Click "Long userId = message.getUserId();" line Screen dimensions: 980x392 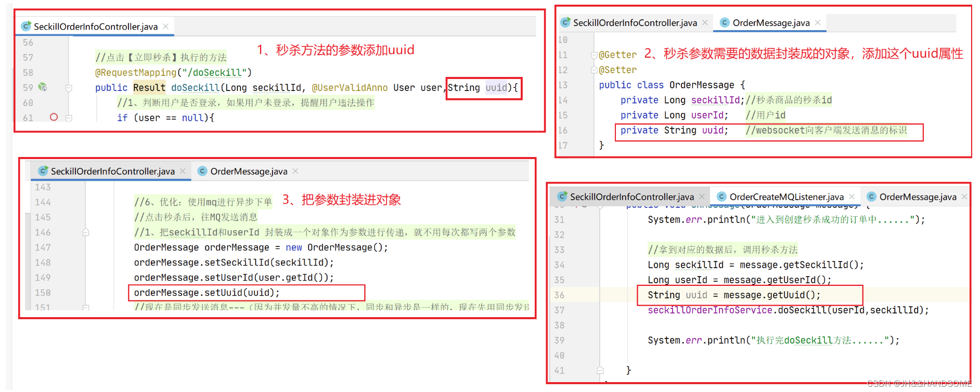tap(739, 280)
